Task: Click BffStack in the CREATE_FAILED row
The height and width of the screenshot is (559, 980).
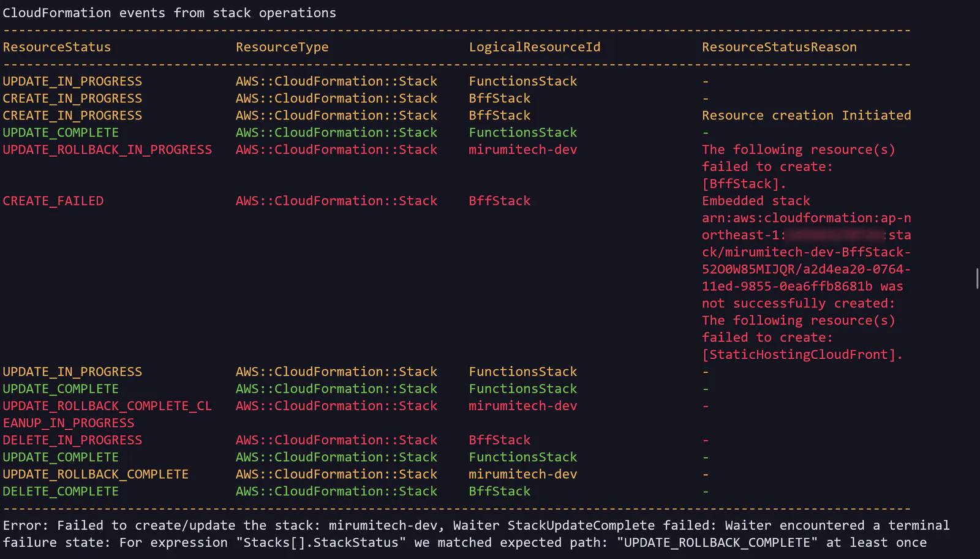Action: click(x=500, y=201)
